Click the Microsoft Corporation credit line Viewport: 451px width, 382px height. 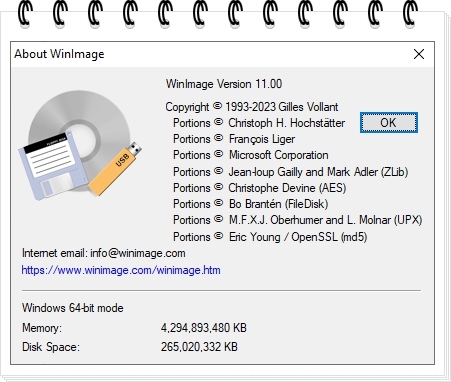tap(251, 155)
